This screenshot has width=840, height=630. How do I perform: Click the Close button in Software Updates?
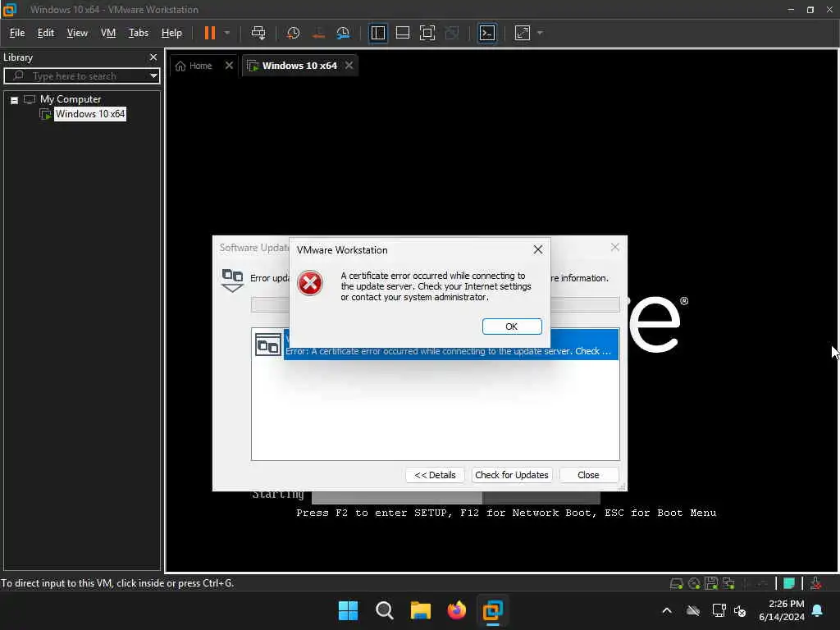588,475
